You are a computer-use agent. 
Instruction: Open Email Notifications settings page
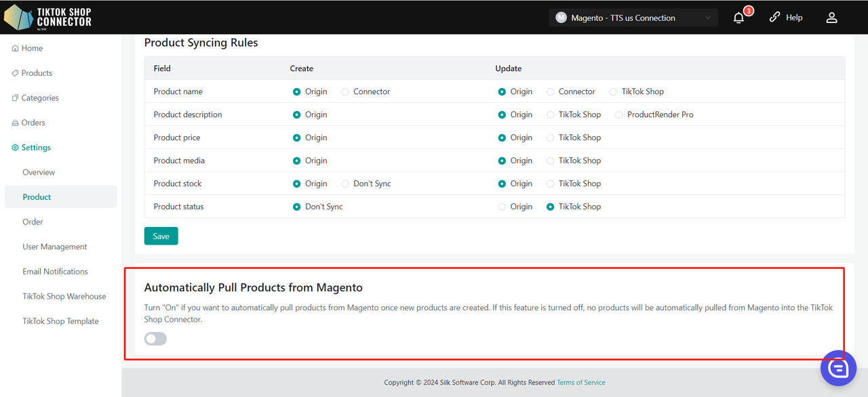(55, 272)
